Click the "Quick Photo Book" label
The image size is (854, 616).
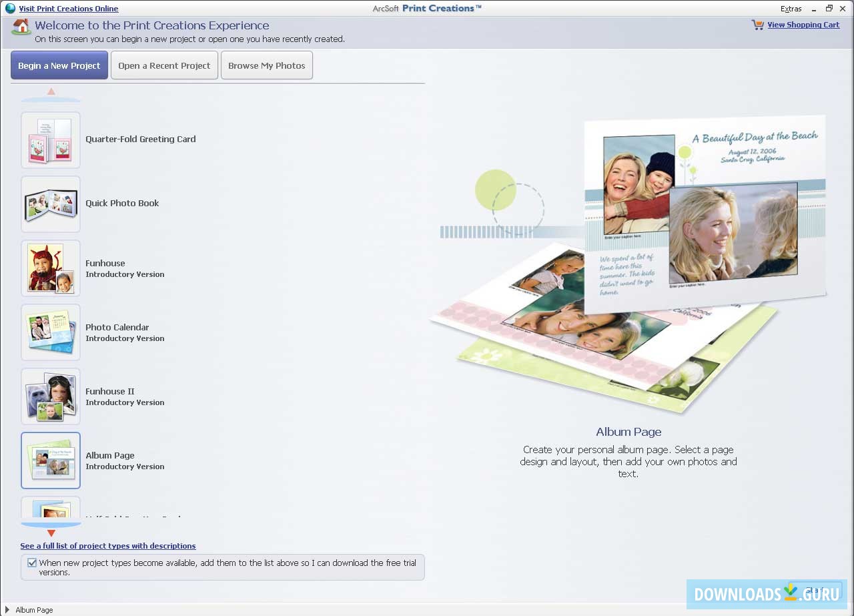pos(122,204)
